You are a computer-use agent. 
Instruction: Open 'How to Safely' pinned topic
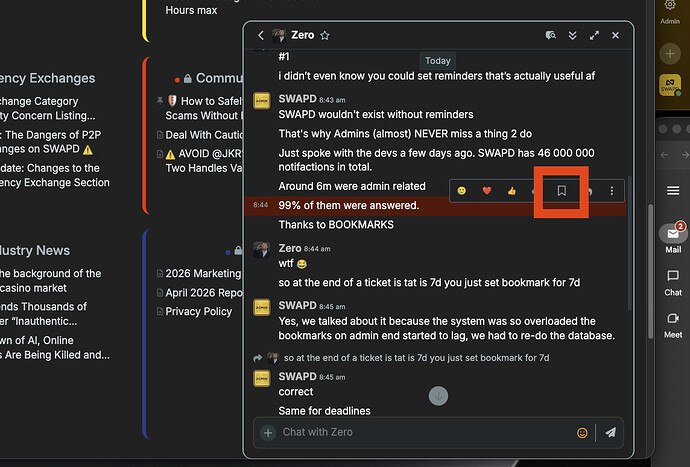[x=205, y=108]
